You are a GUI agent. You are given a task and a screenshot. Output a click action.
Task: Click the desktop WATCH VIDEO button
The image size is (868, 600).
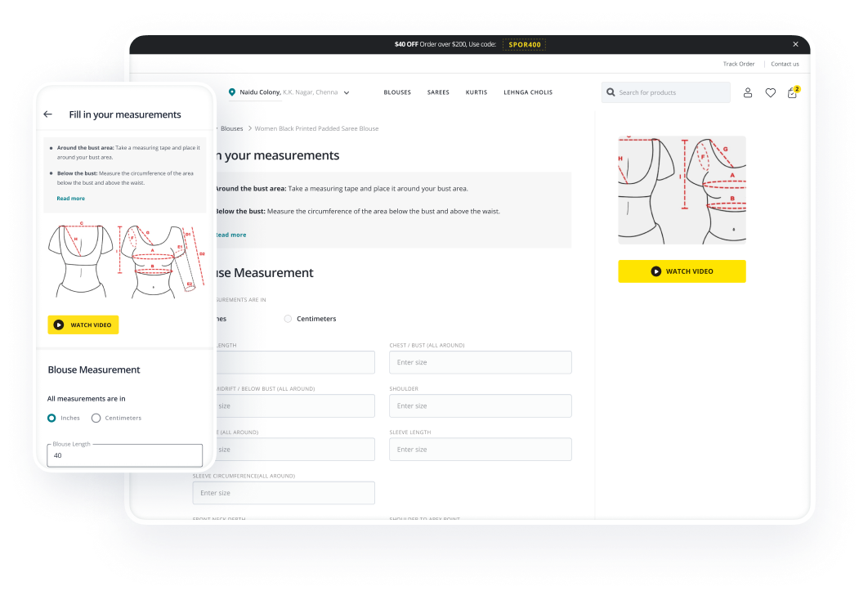pos(682,271)
